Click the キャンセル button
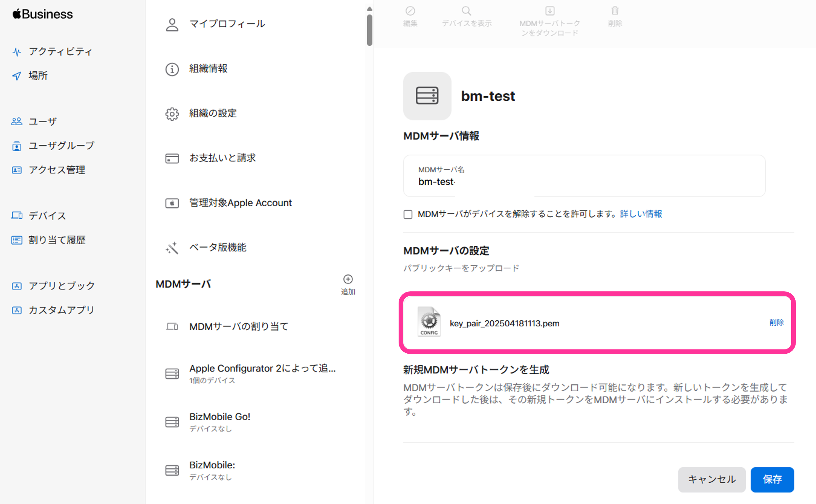The height and width of the screenshot is (504, 816). 711,479
